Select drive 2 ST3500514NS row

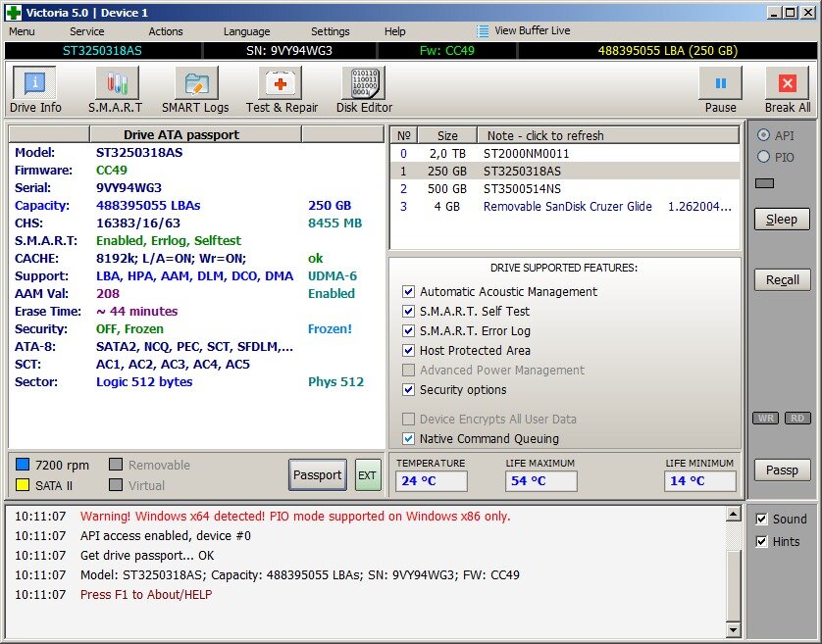click(x=565, y=188)
